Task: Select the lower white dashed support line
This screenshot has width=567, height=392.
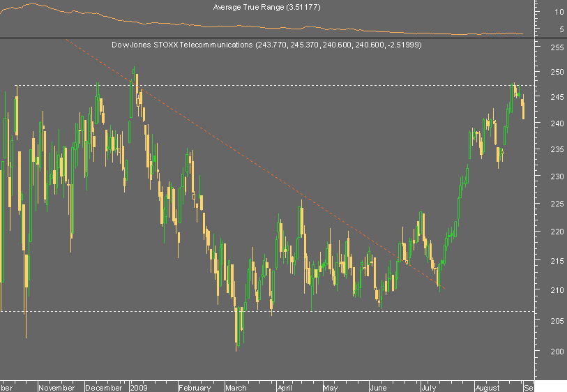Action: pyautogui.click(x=268, y=311)
